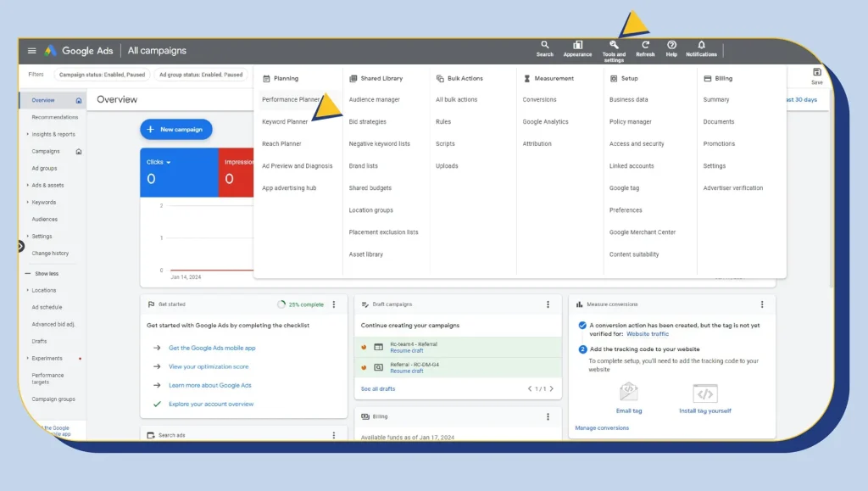The image size is (868, 491).
Task: Click Explore your account overview link
Action: [211, 405]
